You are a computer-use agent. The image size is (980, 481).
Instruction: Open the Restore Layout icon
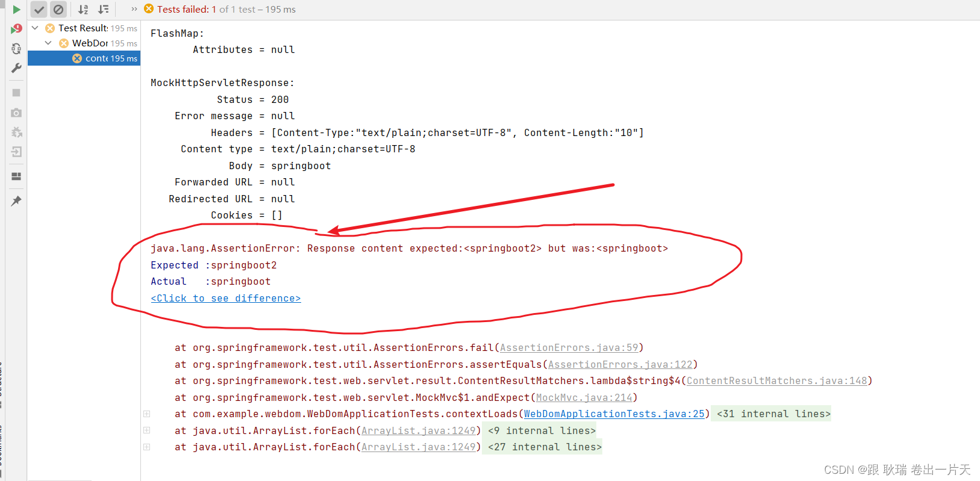(16, 176)
